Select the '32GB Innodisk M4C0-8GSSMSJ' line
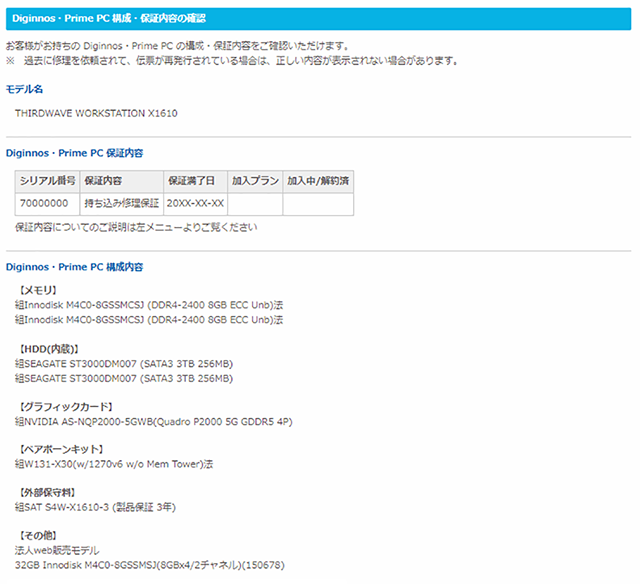The width and height of the screenshot is (640, 584). 150,565
